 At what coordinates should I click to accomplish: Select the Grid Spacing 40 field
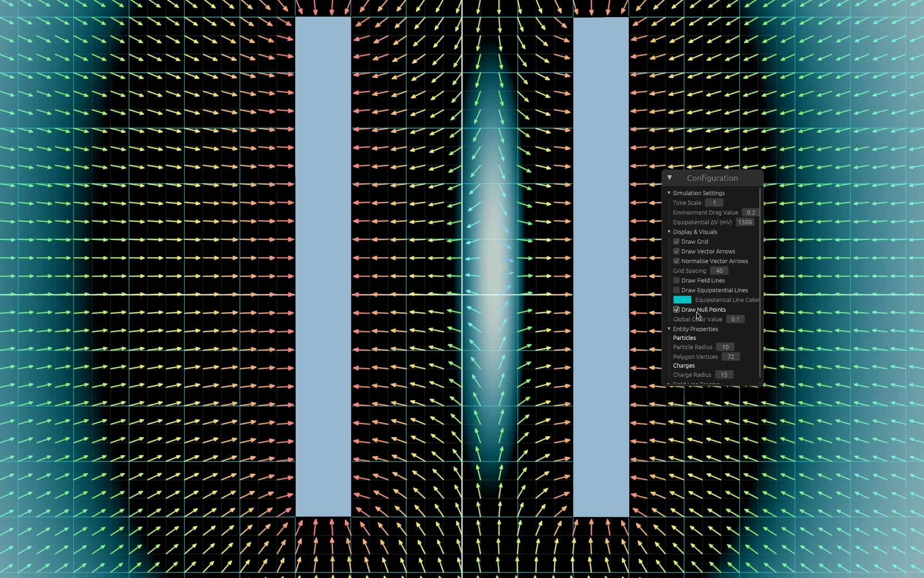(719, 271)
